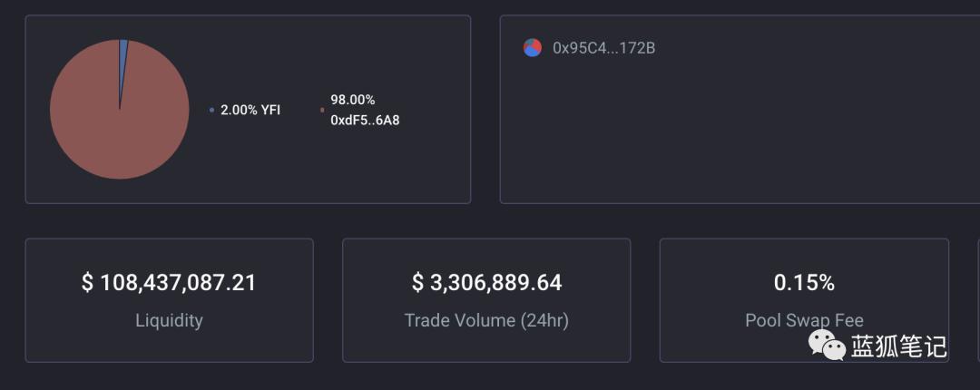Open the 0x95C4...172B pool address
The width and height of the screenshot is (980, 390).
pyautogui.click(x=603, y=48)
